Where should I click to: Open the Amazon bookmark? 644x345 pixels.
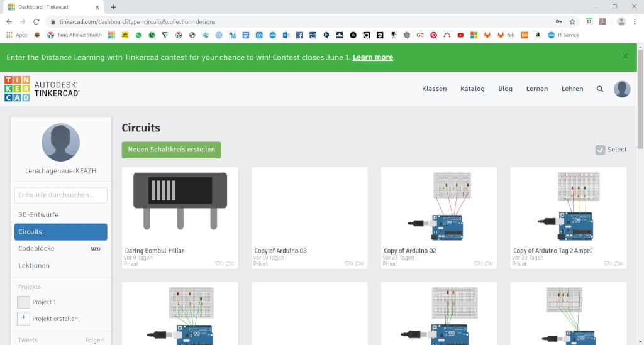(538, 35)
